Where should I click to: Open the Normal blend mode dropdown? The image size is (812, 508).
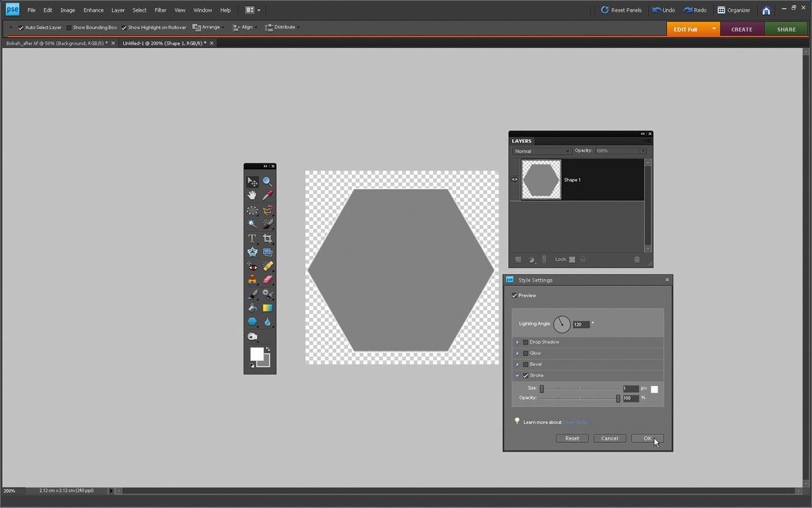[542, 151]
